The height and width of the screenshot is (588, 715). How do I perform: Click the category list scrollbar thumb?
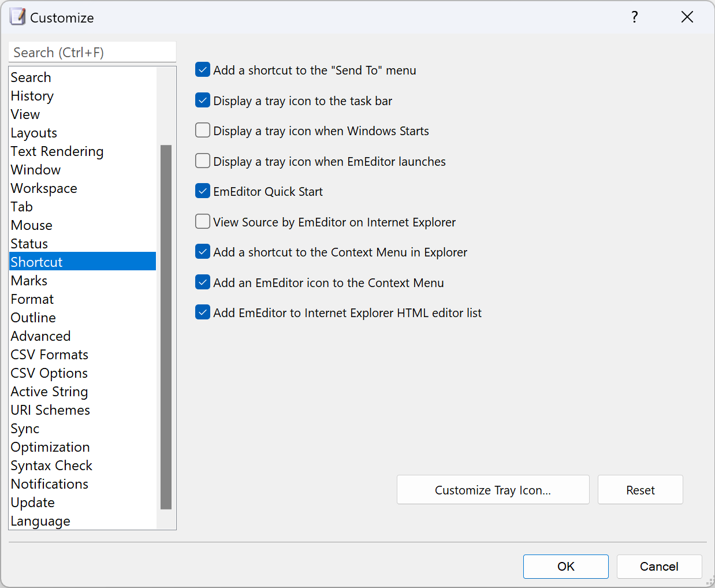point(166,327)
